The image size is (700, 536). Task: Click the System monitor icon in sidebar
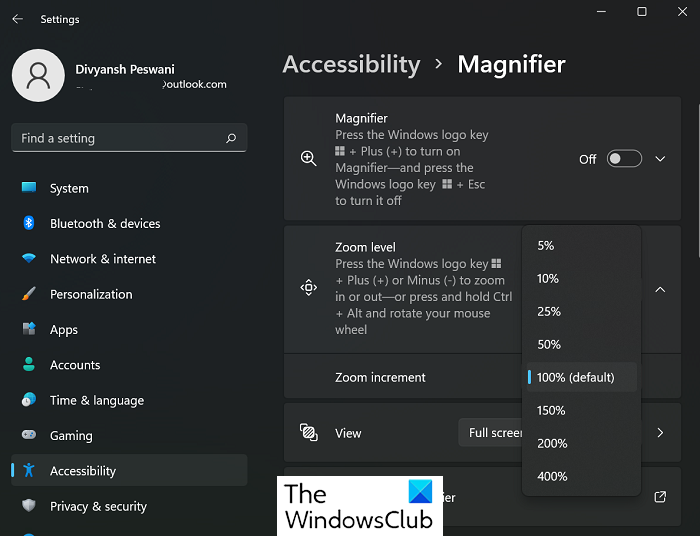pyautogui.click(x=29, y=188)
